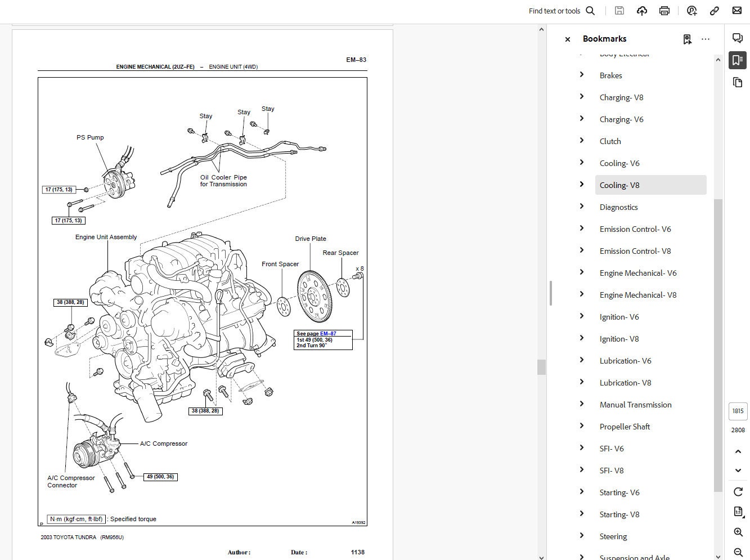
Task: Print the document using the printer icon
Action: pos(664,11)
